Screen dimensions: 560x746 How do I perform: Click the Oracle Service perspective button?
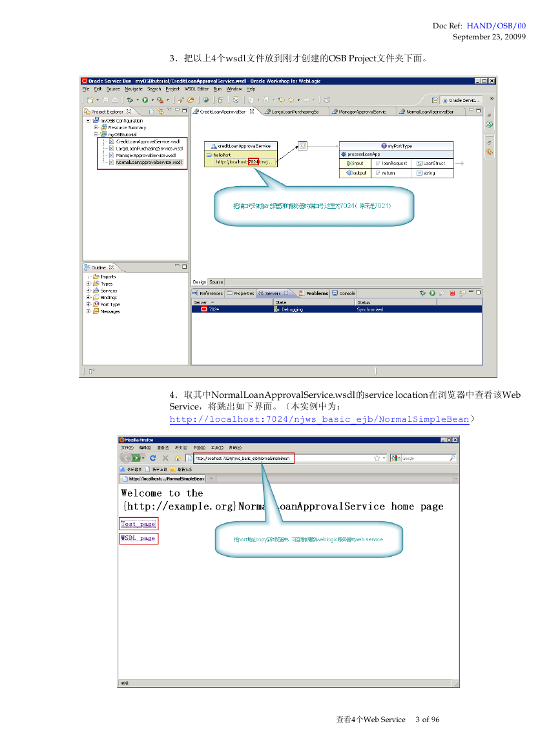[x=461, y=100]
